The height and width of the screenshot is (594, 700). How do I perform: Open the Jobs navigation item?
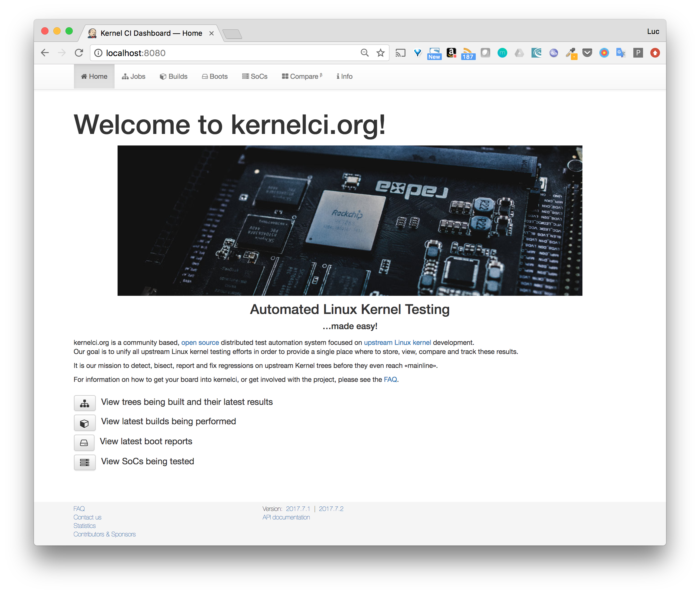coord(134,76)
